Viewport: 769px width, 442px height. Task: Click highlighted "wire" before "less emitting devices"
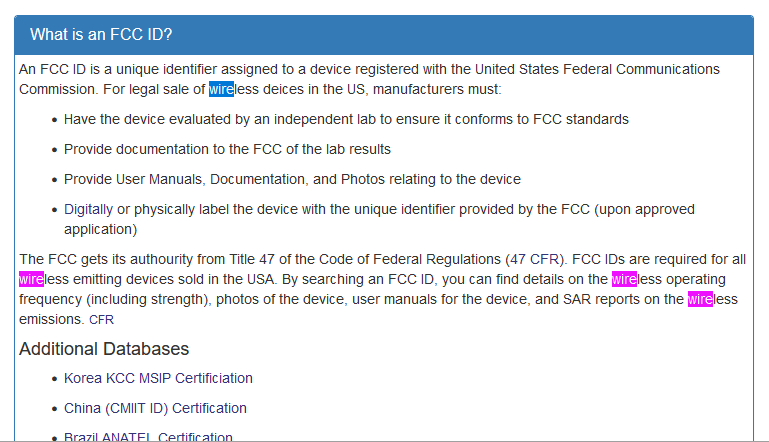click(x=31, y=279)
